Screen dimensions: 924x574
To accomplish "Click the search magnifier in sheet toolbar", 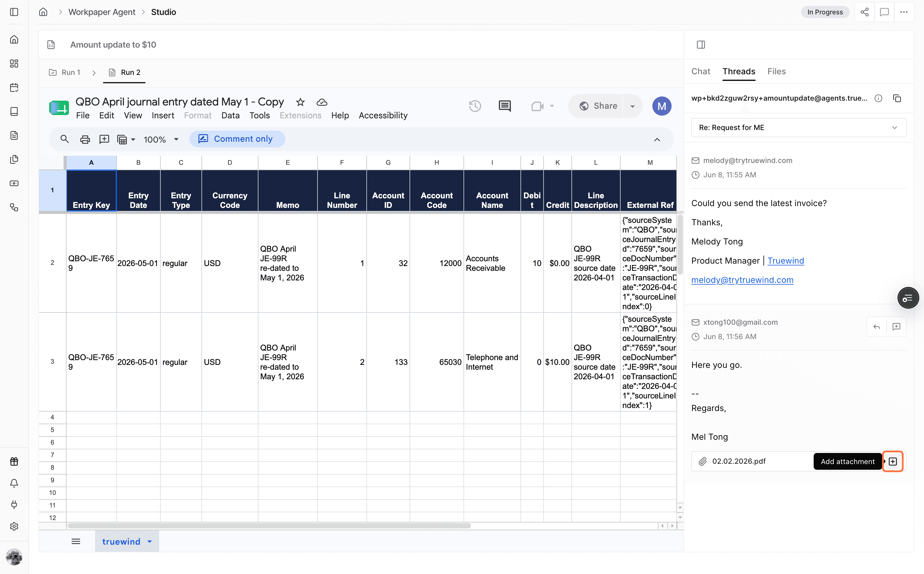I will 64,139.
